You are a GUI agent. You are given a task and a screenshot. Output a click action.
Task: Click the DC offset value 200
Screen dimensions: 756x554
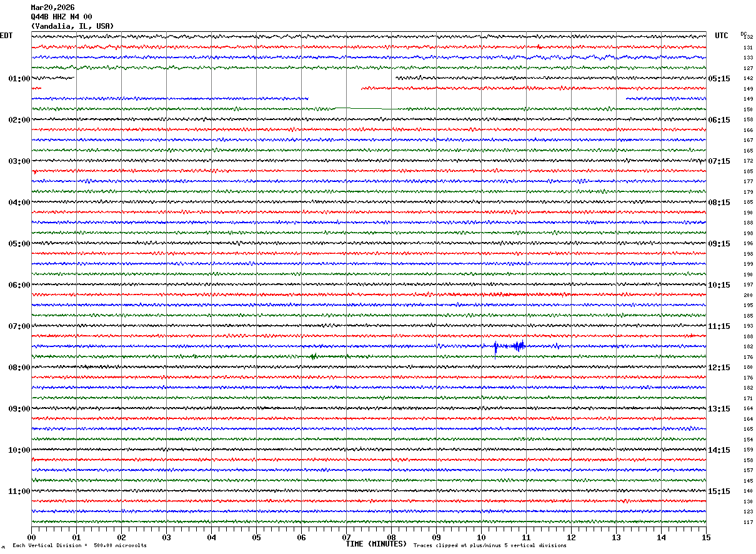point(748,295)
